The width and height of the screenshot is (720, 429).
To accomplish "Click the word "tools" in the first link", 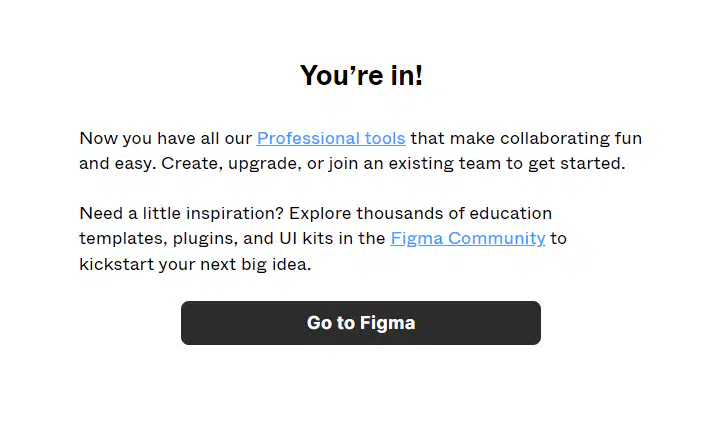I will click(385, 138).
